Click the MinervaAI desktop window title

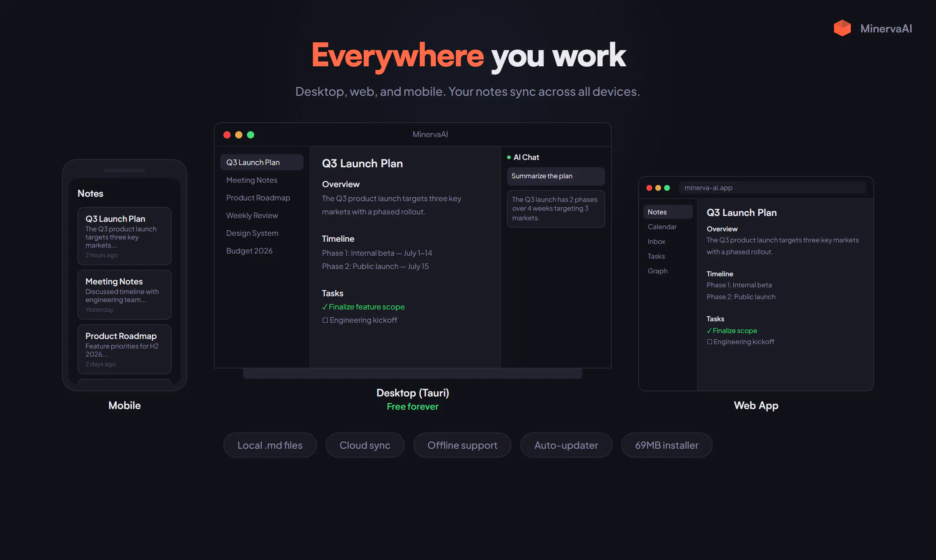pos(430,134)
